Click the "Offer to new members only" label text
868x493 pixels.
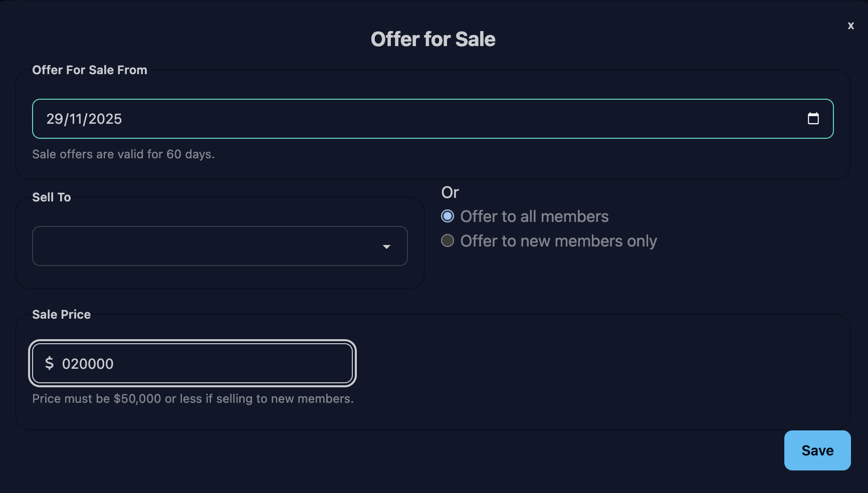(558, 241)
